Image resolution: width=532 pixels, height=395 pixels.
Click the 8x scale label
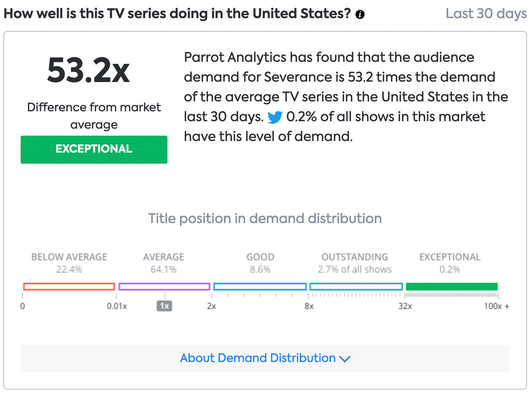(309, 306)
